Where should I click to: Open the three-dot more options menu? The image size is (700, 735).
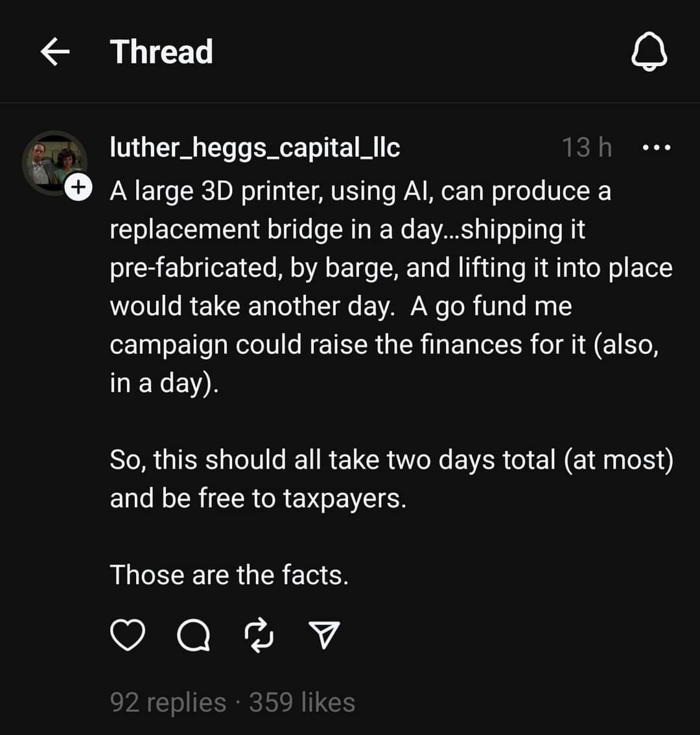tap(657, 148)
